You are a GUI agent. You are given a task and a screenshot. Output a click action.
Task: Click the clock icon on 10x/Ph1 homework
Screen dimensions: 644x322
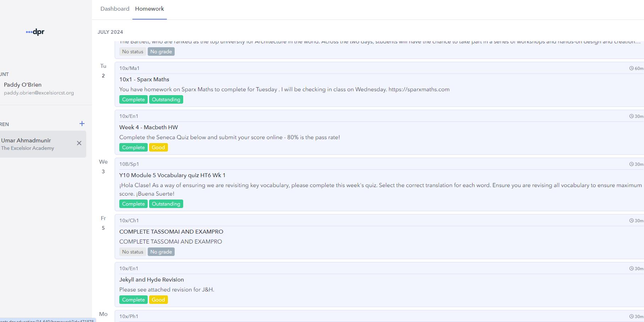(x=632, y=316)
